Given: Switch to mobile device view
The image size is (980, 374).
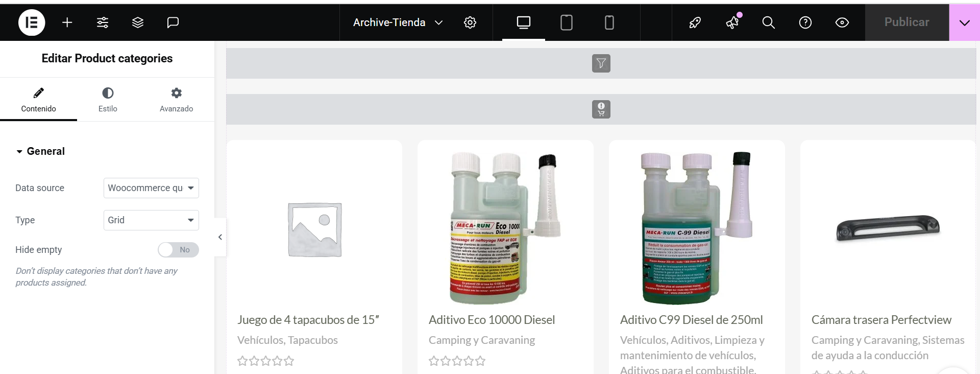Looking at the screenshot, I should (609, 22).
